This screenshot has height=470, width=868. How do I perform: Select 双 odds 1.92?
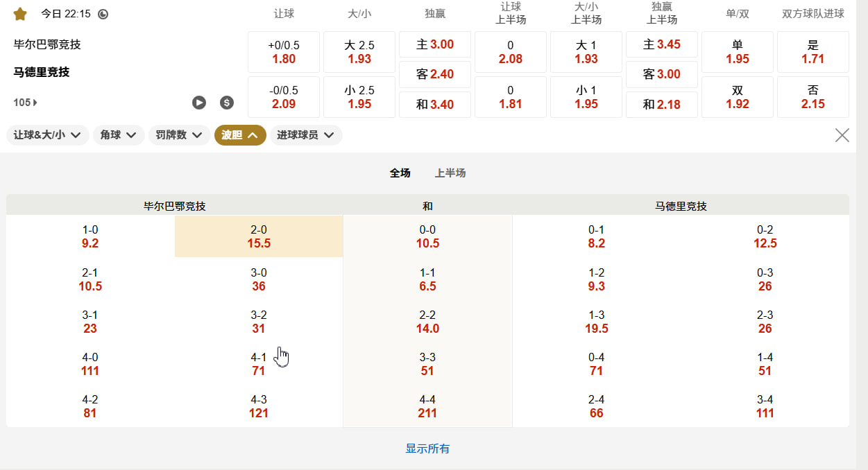tap(738, 97)
